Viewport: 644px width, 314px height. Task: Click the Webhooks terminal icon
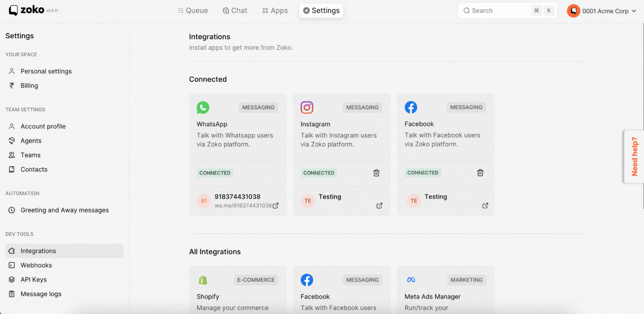12,265
